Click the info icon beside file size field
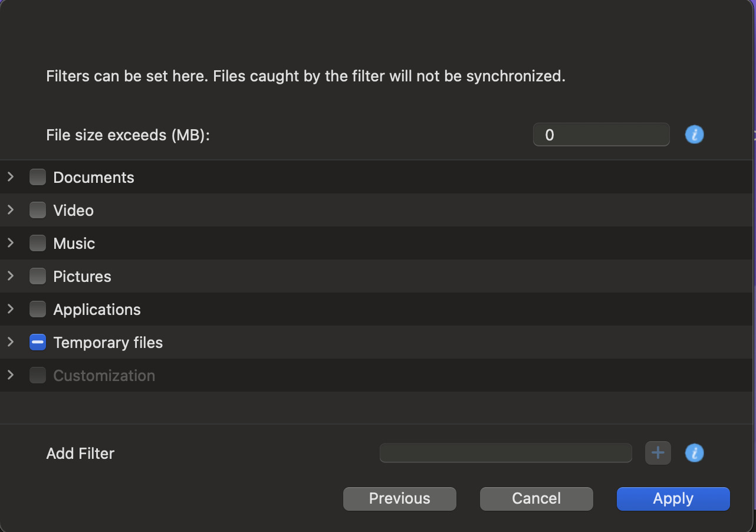The height and width of the screenshot is (532, 756). click(694, 134)
